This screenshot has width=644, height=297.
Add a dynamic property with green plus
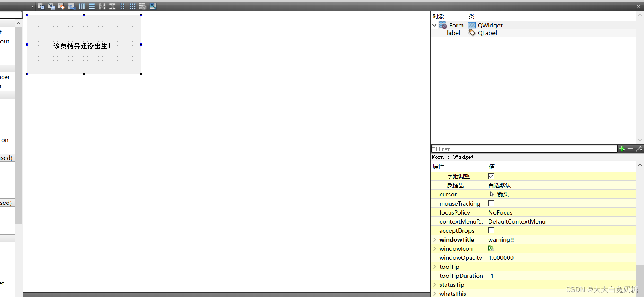tap(622, 149)
